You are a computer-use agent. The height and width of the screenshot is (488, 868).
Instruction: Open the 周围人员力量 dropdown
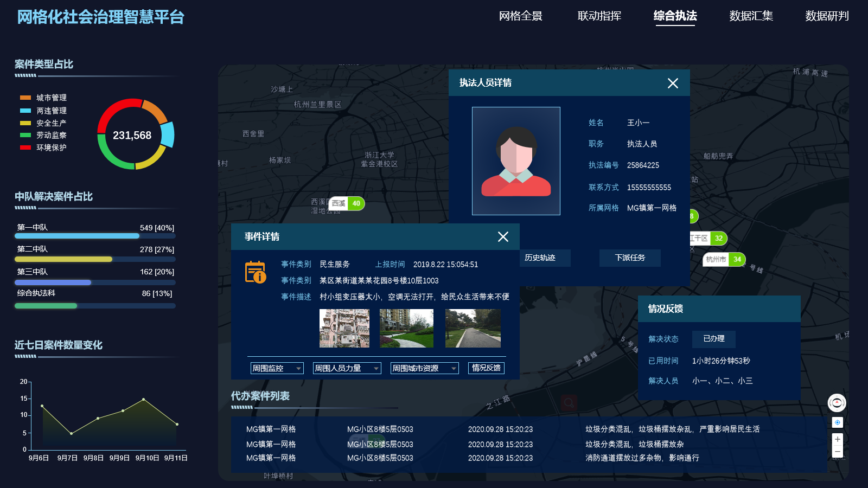(x=347, y=368)
